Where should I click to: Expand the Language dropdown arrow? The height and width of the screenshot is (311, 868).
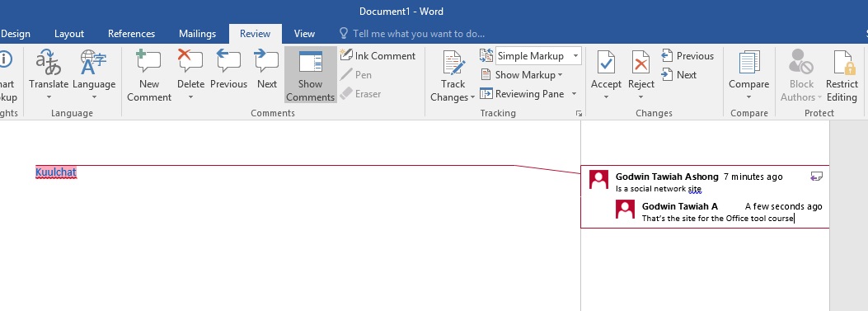point(93,97)
